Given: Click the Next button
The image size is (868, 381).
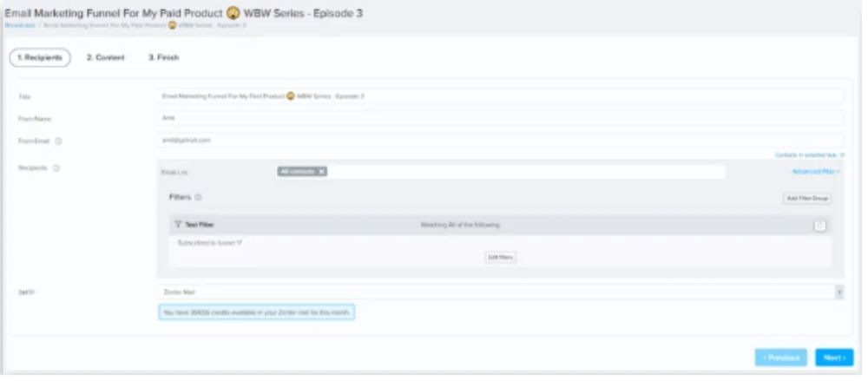Looking at the screenshot, I should pos(834,358).
